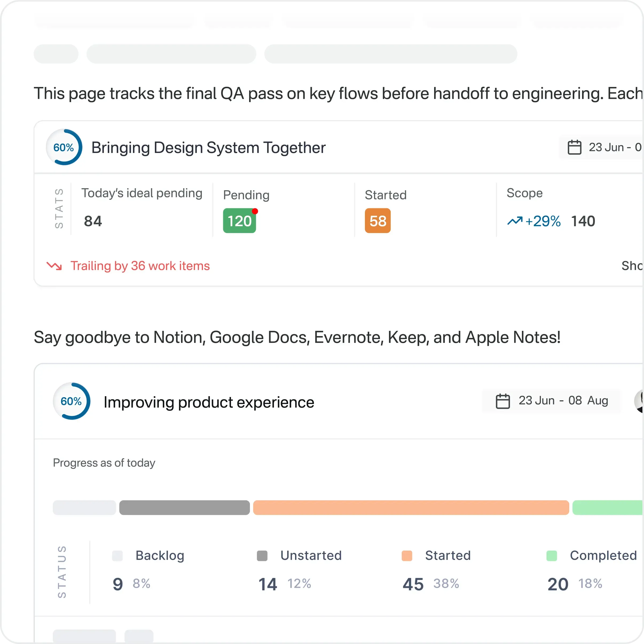Click the orange 58 Started badge
644x644 pixels.
point(377,221)
